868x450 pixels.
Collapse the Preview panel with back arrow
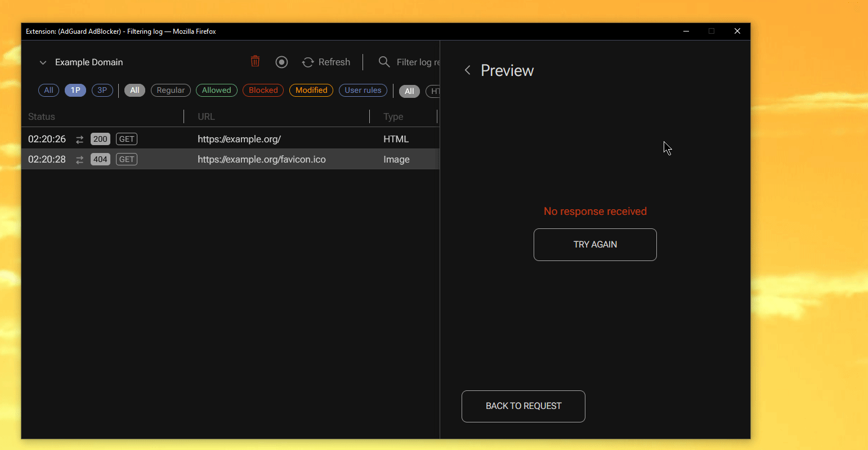(x=467, y=70)
